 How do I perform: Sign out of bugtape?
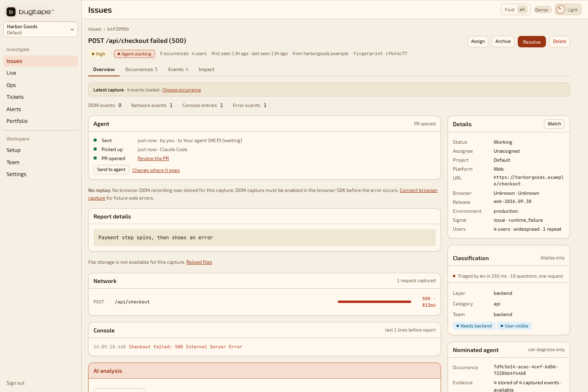tap(16, 383)
